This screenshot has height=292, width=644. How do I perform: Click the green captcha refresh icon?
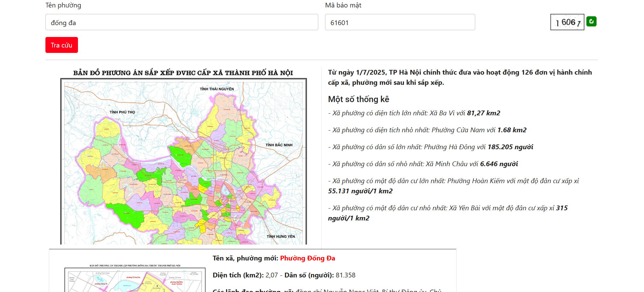[x=591, y=22]
